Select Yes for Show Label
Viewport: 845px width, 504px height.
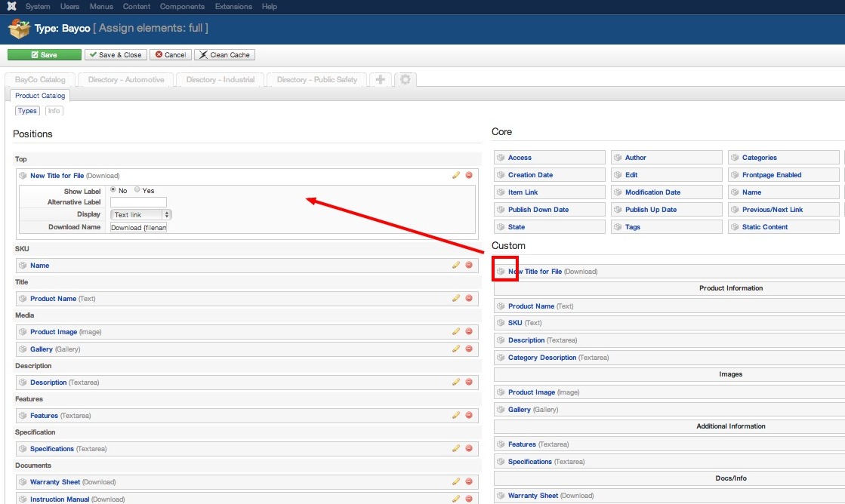(137, 189)
